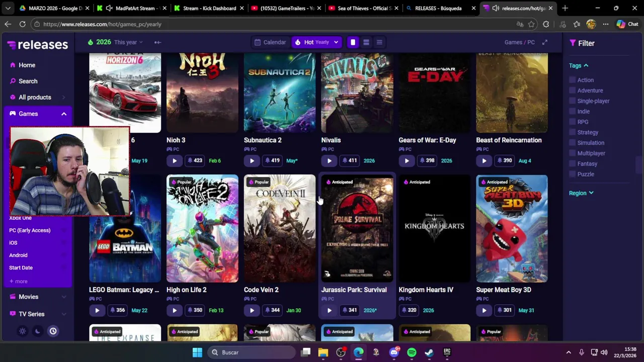The width and height of the screenshot is (644, 362).
Task: Check the Puzzle tag
Action: 572,174
